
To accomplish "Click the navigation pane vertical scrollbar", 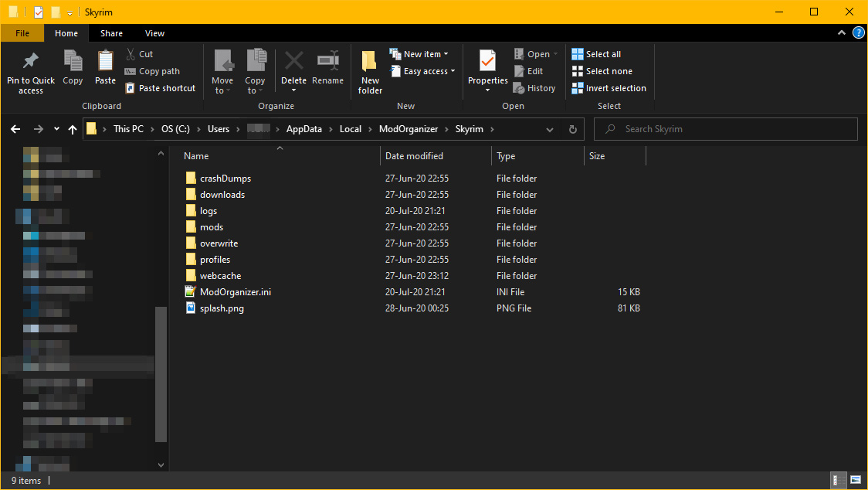I will (x=161, y=375).
